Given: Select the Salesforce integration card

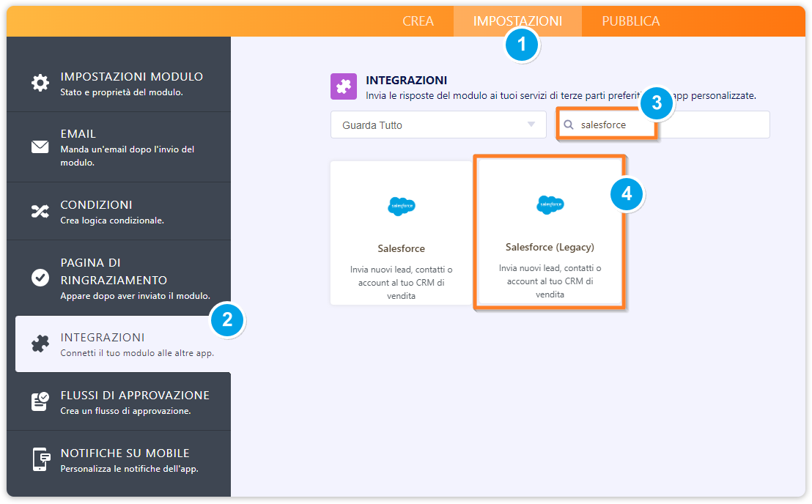Looking at the screenshot, I should pyautogui.click(x=401, y=233).
